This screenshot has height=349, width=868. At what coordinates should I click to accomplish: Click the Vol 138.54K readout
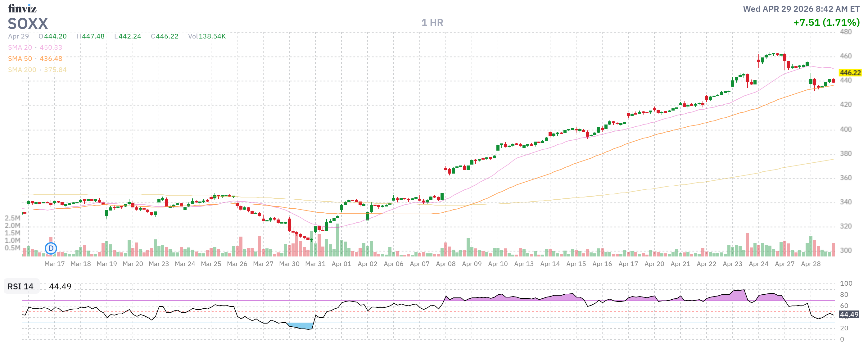coord(206,36)
